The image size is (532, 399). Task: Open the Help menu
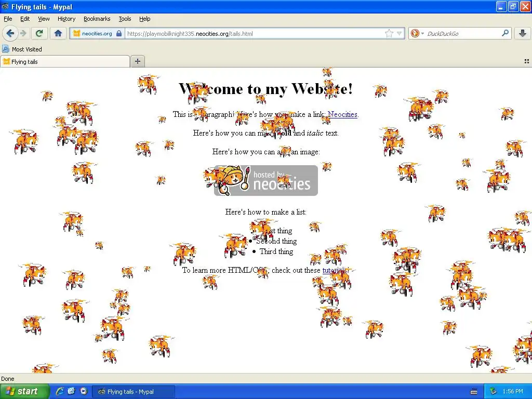coord(144,19)
